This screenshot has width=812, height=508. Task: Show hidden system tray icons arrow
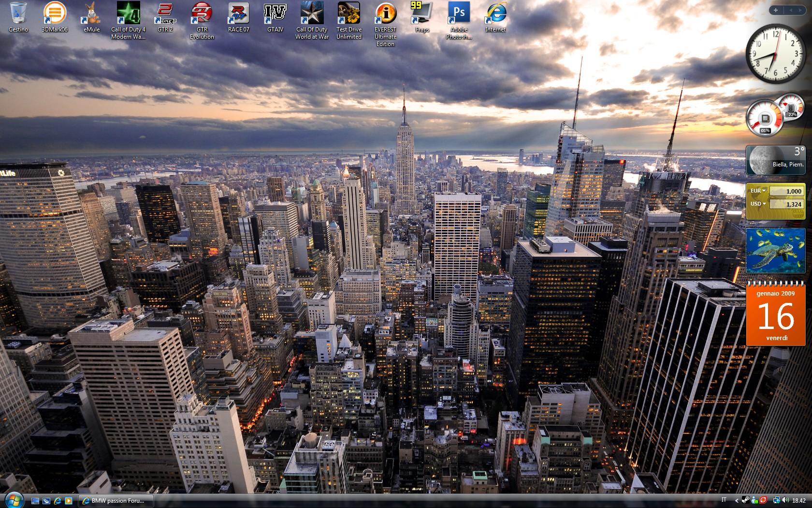737,500
